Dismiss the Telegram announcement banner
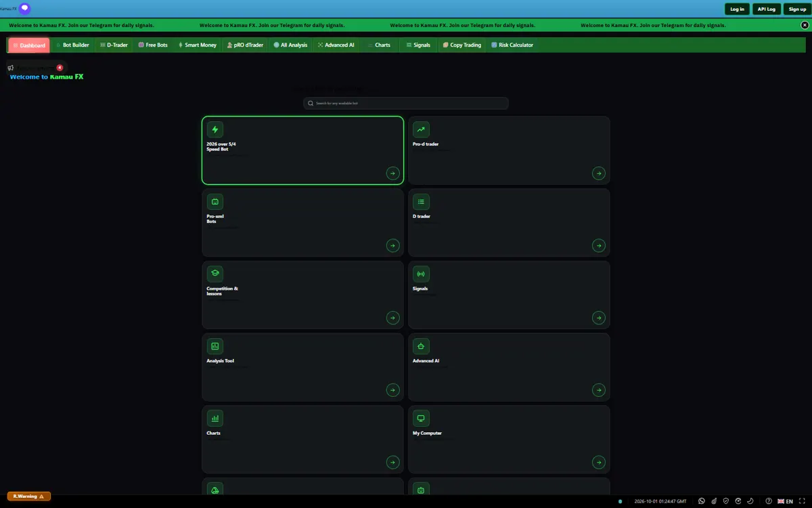 (805, 25)
